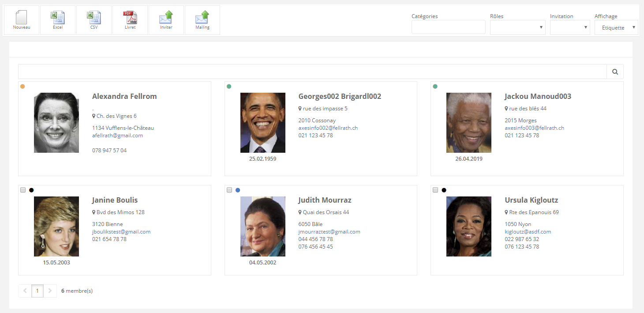
Task: Click the next page arrow
Action: [x=50, y=291]
